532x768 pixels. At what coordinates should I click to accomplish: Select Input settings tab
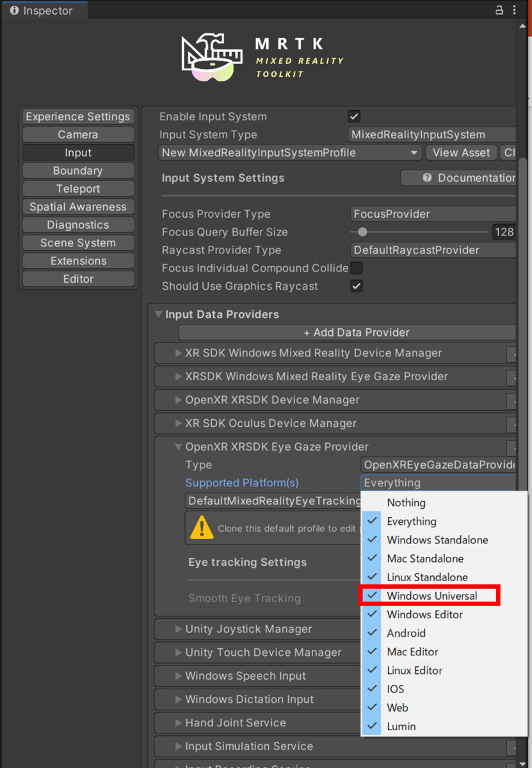pos(78,153)
